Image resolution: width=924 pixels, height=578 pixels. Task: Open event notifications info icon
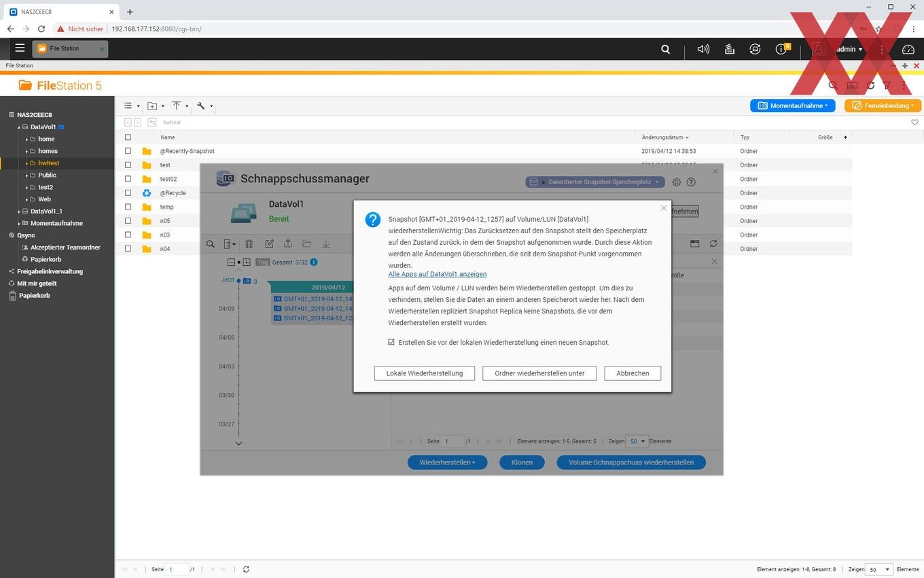pyautogui.click(x=782, y=49)
